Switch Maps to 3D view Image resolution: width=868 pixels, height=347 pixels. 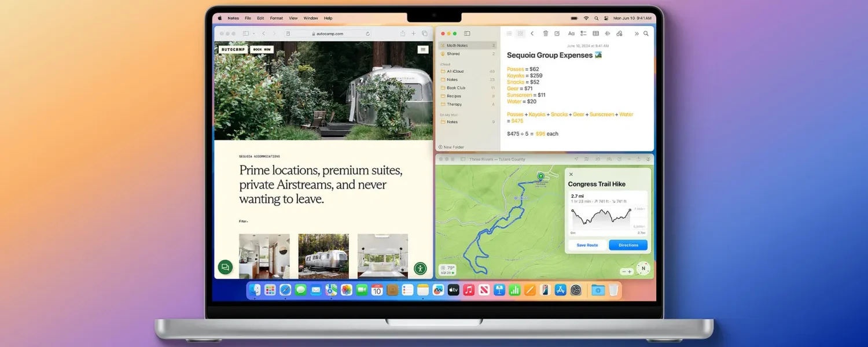(597, 159)
